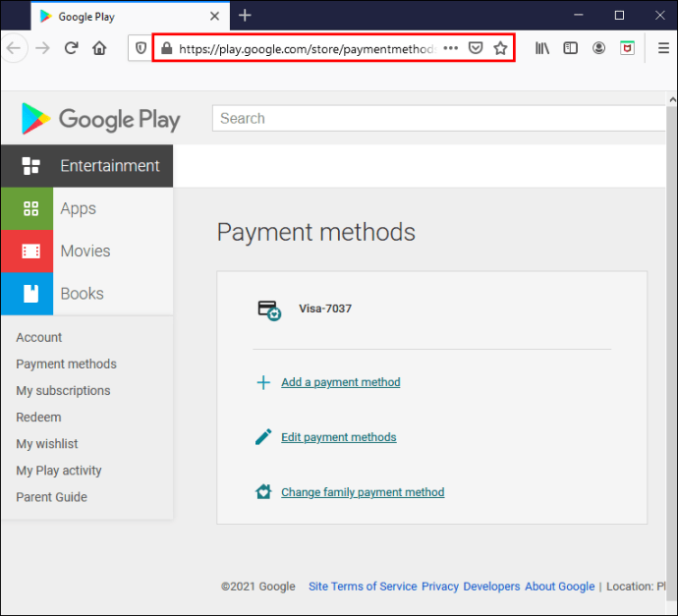
Task: Close the Google Play tab
Action: [x=214, y=17]
